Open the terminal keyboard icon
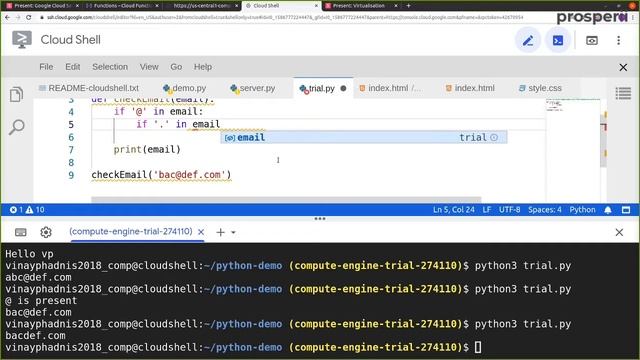640x360 pixels. (x=20, y=232)
